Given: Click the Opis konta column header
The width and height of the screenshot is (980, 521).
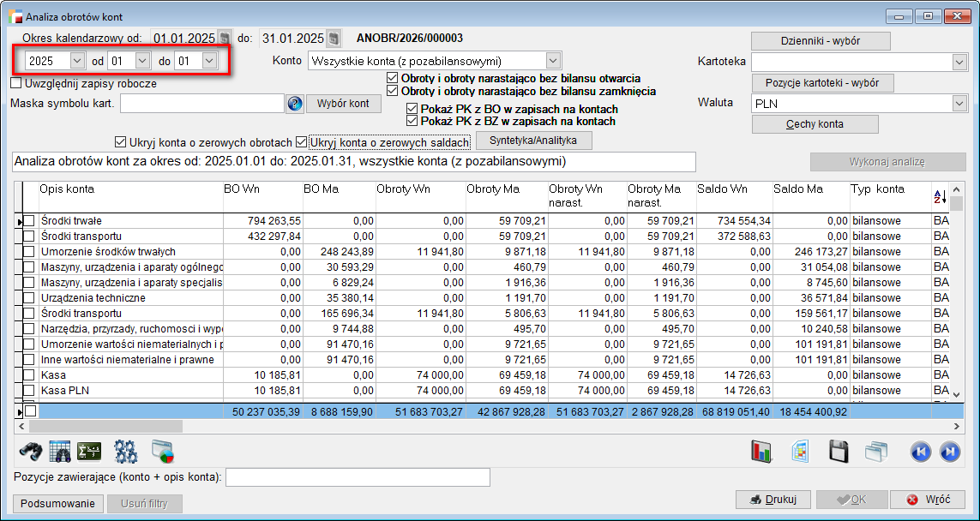Looking at the screenshot, I should tap(129, 189).
